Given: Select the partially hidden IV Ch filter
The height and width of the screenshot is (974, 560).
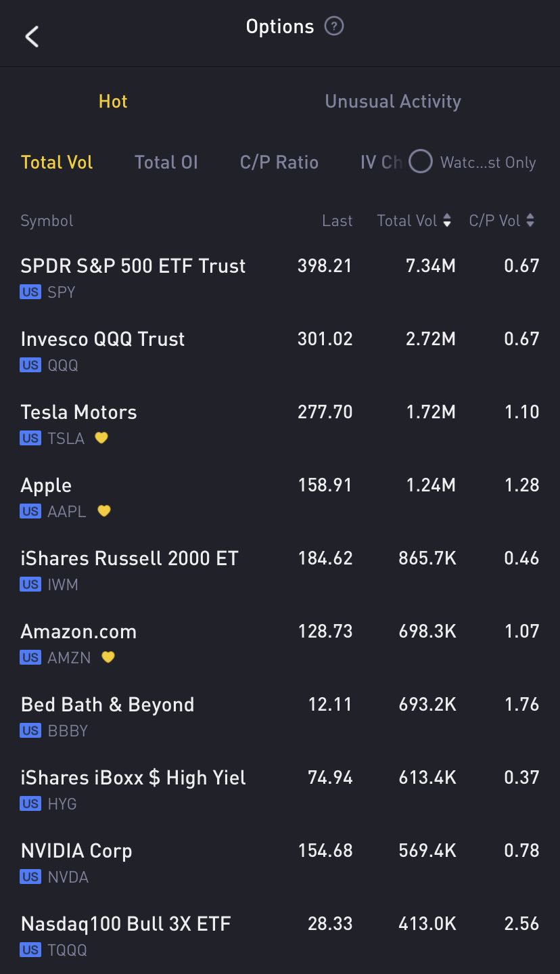Looking at the screenshot, I should point(380,162).
